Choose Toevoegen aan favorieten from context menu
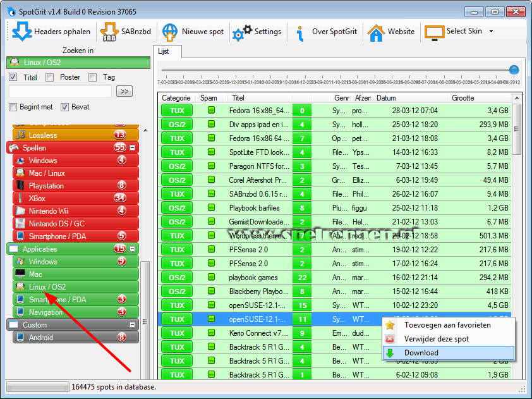 tap(448, 325)
